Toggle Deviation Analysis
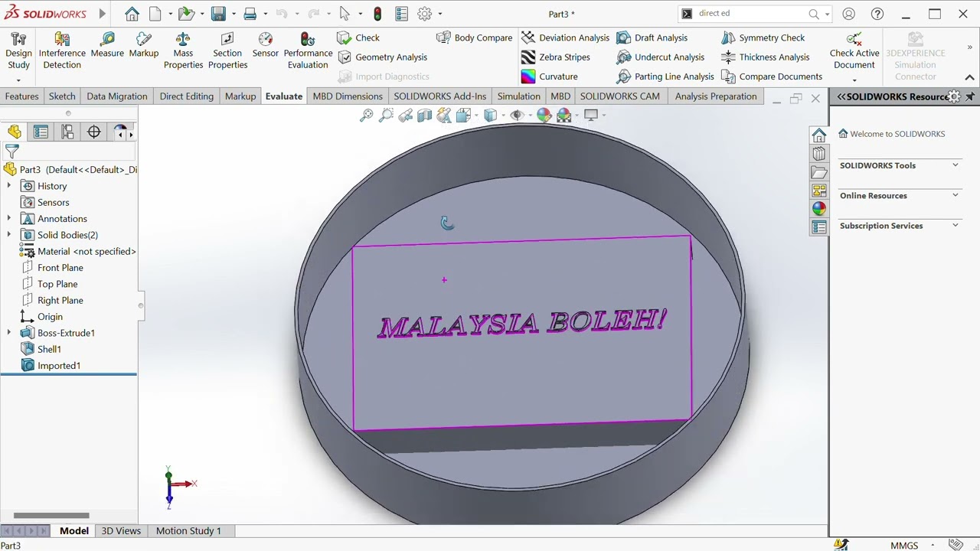Image resolution: width=980 pixels, height=551 pixels. click(566, 37)
